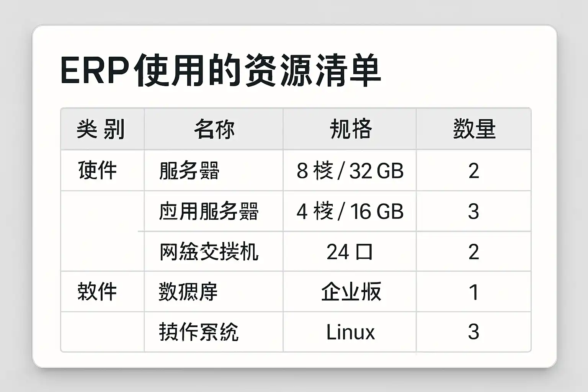
Task: Click the 操作系统 name cell
Action: click(x=199, y=332)
